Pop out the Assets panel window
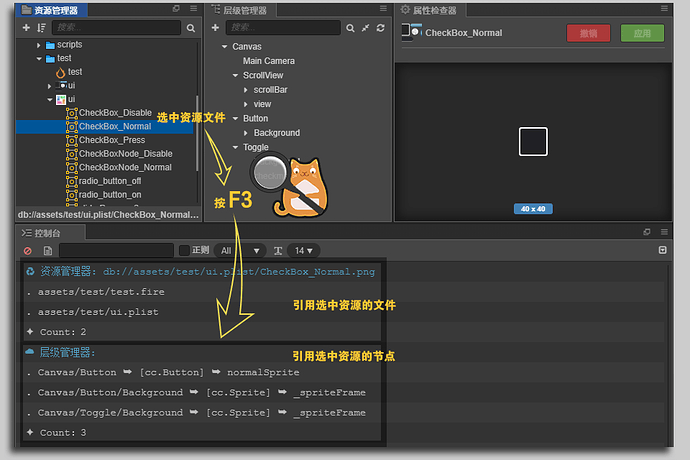 (176, 8)
